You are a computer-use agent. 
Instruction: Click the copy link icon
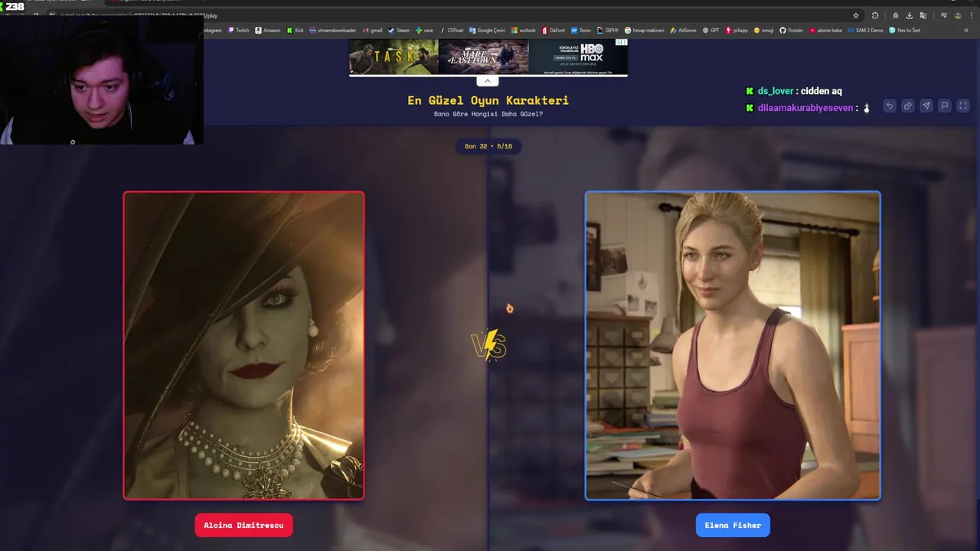click(908, 106)
